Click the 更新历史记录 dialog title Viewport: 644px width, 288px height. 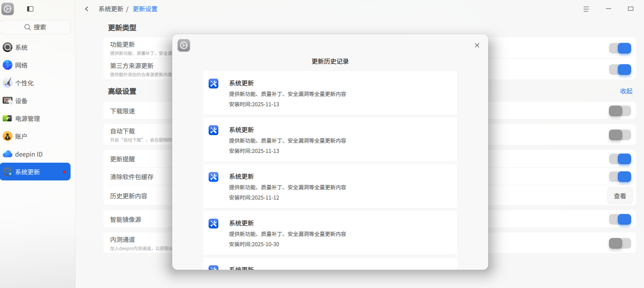(x=330, y=61)
